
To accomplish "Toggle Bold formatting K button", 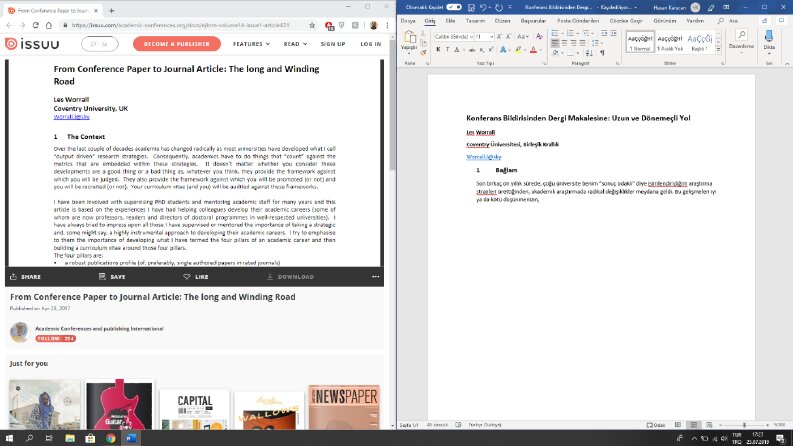I will pyautogui.click(x=438, y=50).
